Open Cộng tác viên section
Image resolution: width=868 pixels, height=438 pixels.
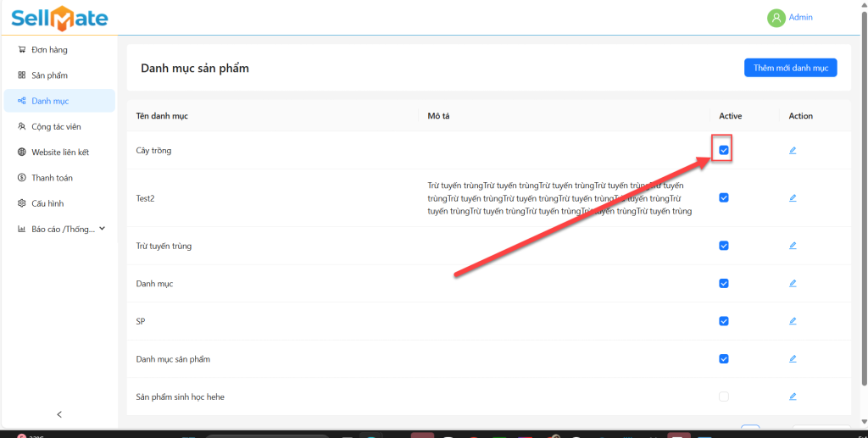56,127
